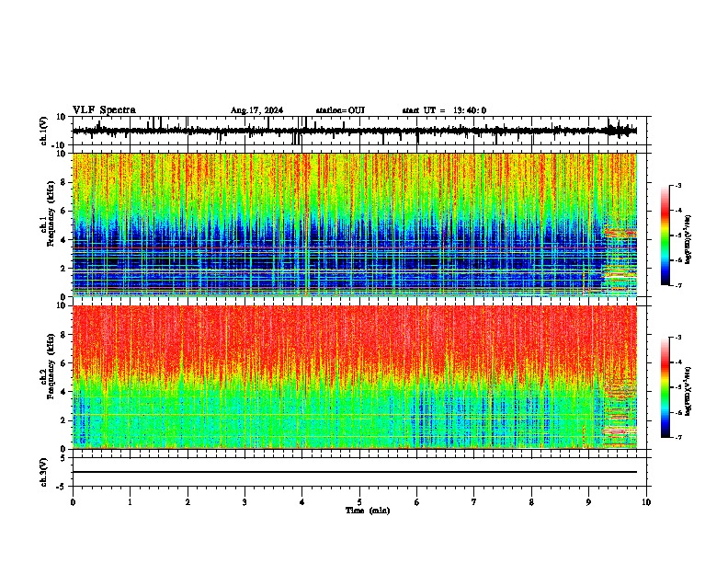Screen dimensions: 728x563
Task: Click the ch.2 spectrogram color scale bar
Action: [665, 387]
